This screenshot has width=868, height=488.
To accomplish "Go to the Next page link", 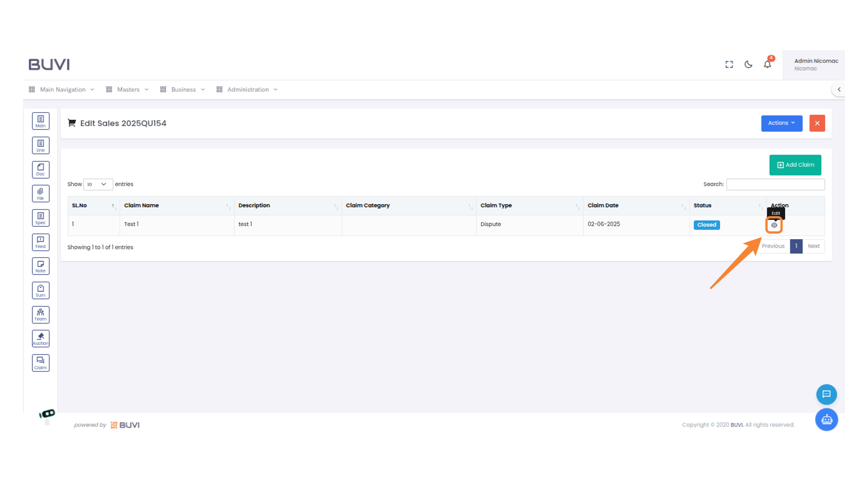I will click(813, 246).
